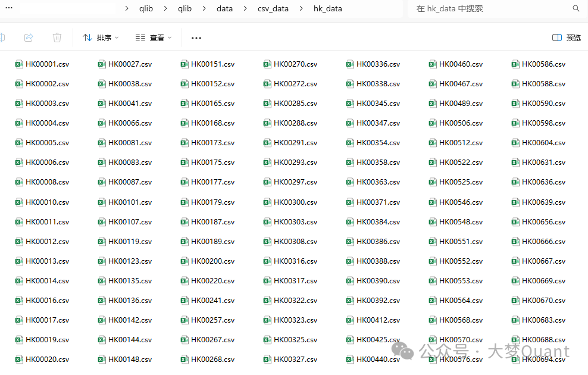Select the file name HK00019.csv
Screen dimensions: 588x375
click(47, 340)
